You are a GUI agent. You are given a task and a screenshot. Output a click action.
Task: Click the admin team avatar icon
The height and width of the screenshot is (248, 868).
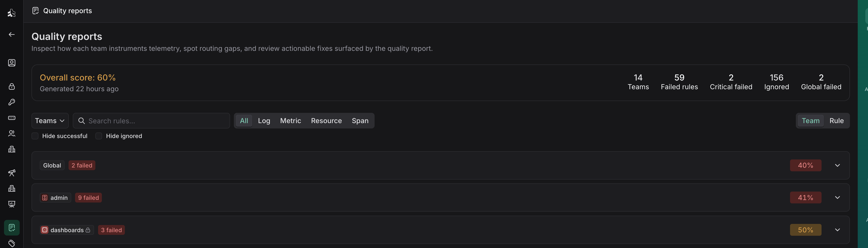(x=45, y=198)
